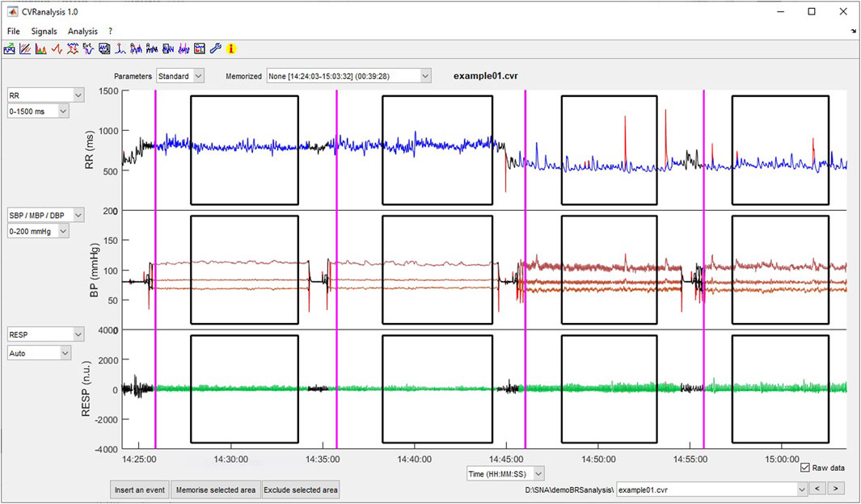Click the magenta event marker near 14:56
This screenshot has width=861, height=504.
pos(704,270)
